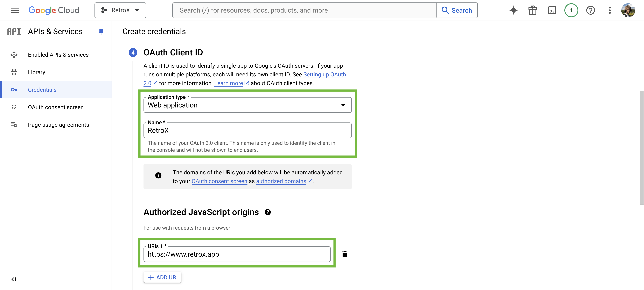Open Page usage agreements
Screen dimensions: 644x290
coord(56,125)
